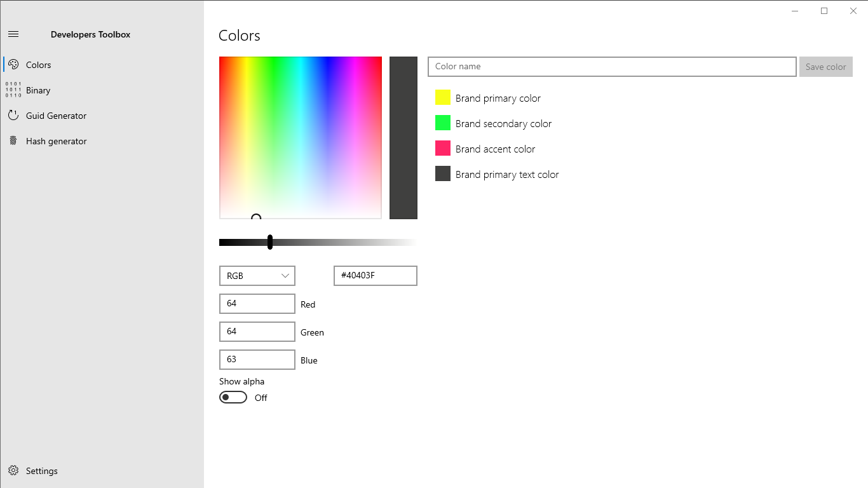Click the Hash generator fingerprint icon
The image size is (868, 488).
click(x=13, y=141)
